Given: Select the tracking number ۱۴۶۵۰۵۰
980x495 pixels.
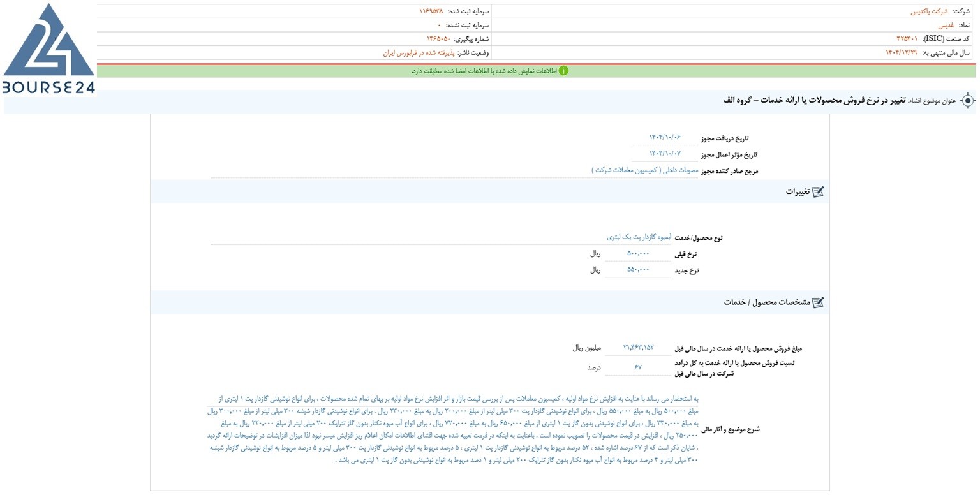Looking at the screenshot, I should 438,39.
